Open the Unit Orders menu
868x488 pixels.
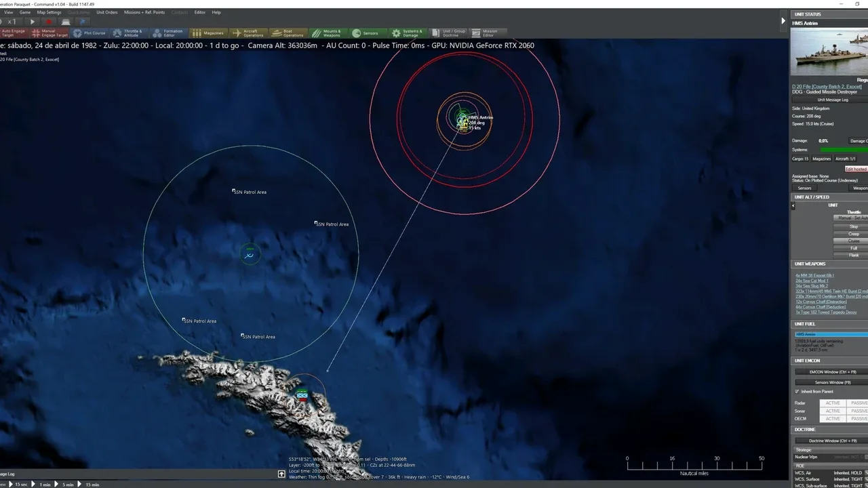(106, 12)
